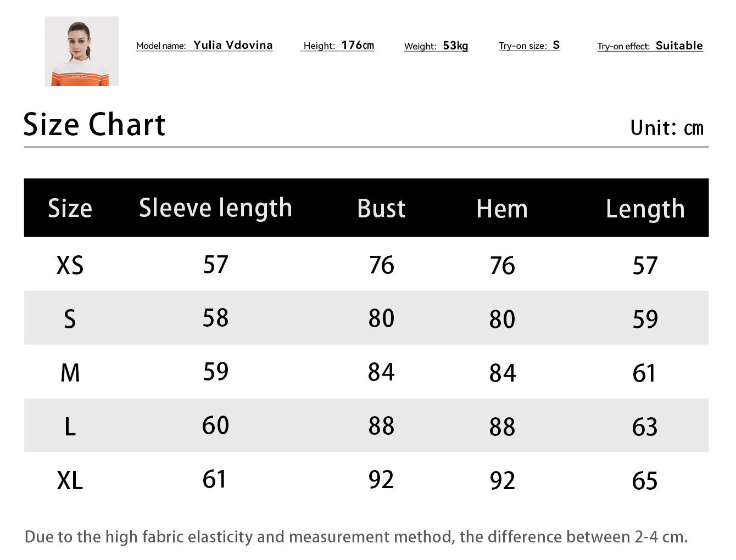736x560 pixels.
Task: Click the Size column header
Action: [70, 209]
